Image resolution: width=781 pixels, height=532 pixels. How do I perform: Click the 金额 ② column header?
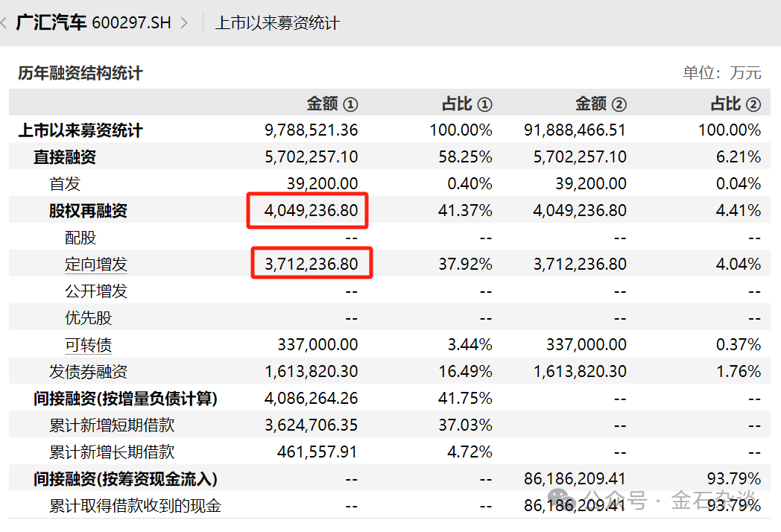pos(601,104)
